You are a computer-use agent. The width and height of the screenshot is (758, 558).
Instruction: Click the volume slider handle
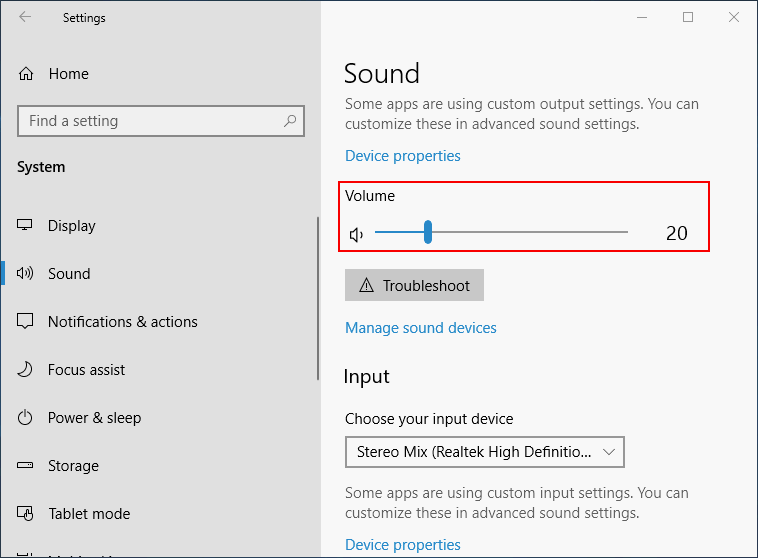[428, 232]
